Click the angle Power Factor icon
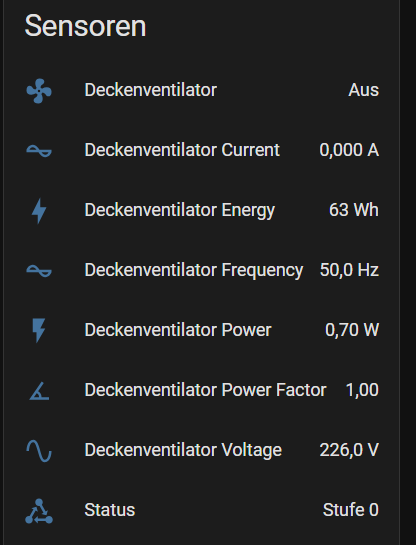Viewport: 416px width, 545px height. [x=39, y=391]
